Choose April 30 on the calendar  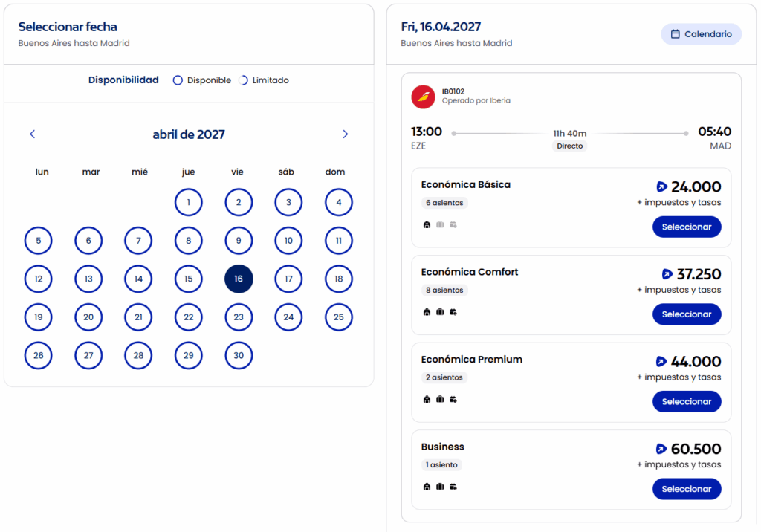click(239, 355)
